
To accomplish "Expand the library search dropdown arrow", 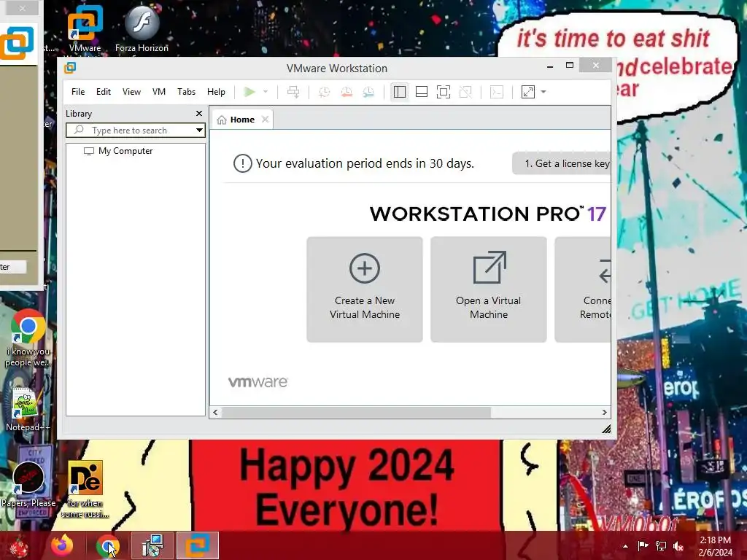I will point(199,131).
